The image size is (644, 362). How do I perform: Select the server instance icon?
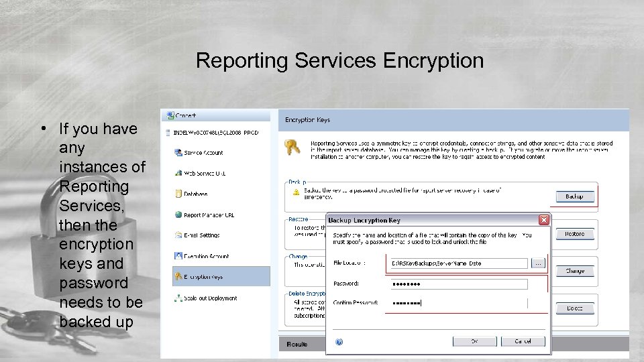[x=168, y=133]
